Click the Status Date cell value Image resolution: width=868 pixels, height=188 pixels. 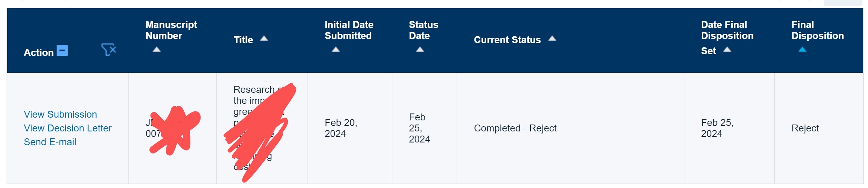click(x=419, y=128)
